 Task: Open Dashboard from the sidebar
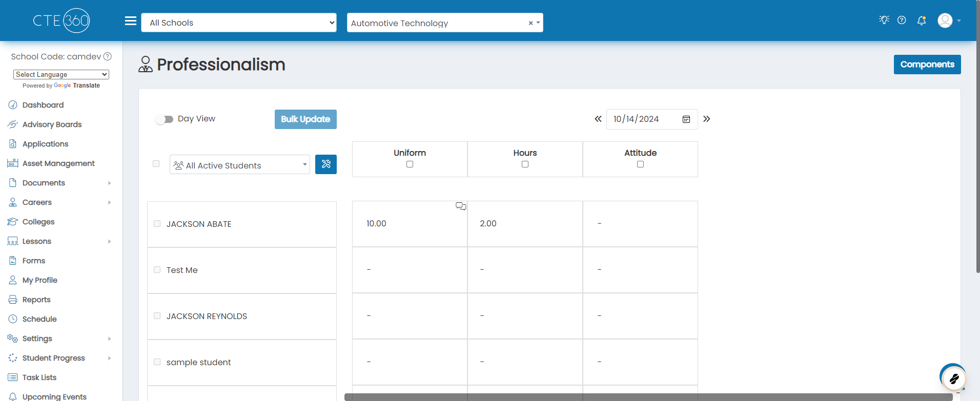43,105
